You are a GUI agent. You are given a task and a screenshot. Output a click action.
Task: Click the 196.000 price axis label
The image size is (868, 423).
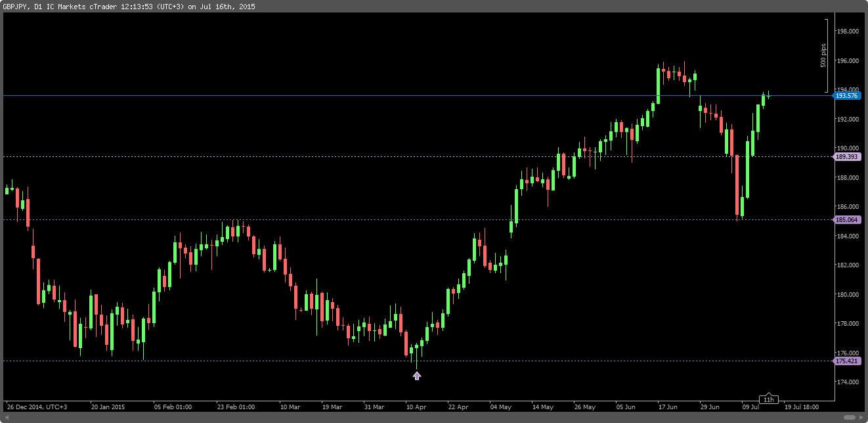(x=847, y=60)
